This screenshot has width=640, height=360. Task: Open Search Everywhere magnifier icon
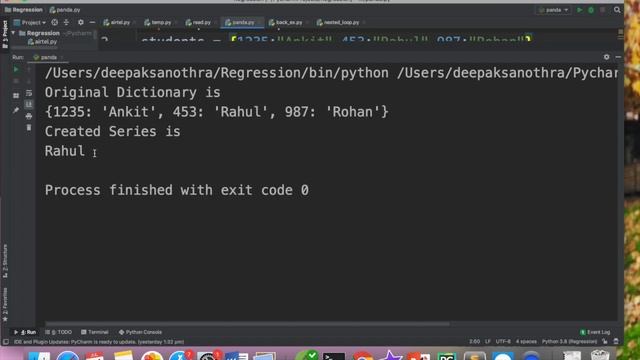click(x=617, y=10)
